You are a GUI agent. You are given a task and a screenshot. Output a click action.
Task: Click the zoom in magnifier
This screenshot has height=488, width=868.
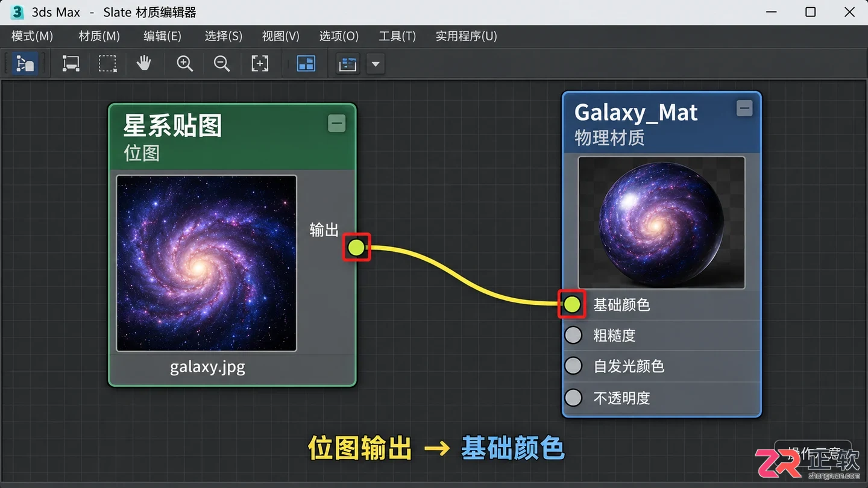(184, 63)
